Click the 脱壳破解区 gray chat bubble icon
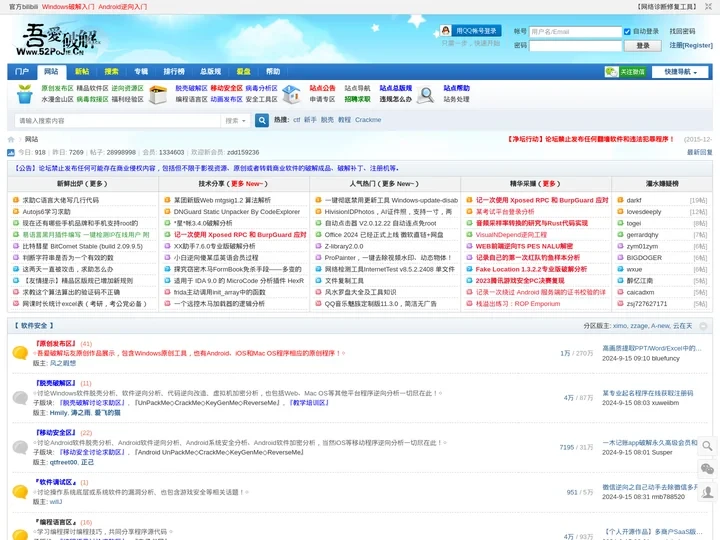720x540 pixels. point(20,397)
